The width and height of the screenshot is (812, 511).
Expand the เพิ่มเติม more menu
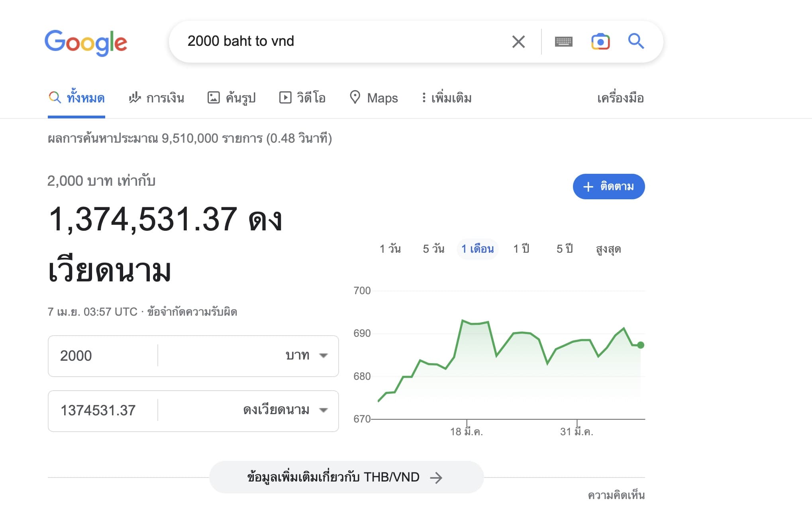click(x=447, y=98)
